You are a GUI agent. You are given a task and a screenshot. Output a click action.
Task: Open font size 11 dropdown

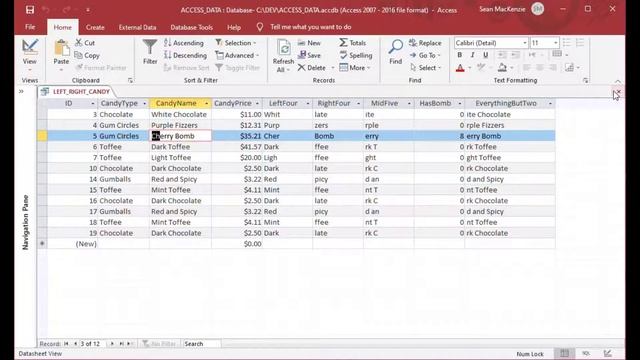coord(556,42)
